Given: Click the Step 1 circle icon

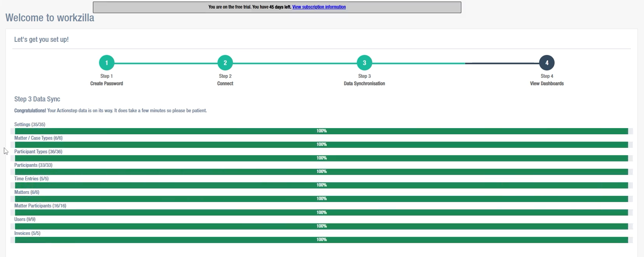Looking at the screenshot, I should point(106,63).
